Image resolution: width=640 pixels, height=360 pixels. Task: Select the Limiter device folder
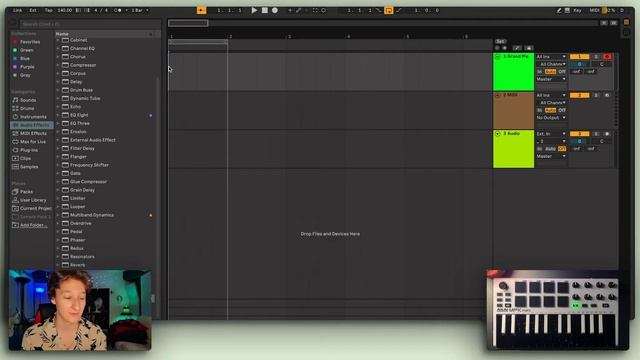click(x=78, y=198)
